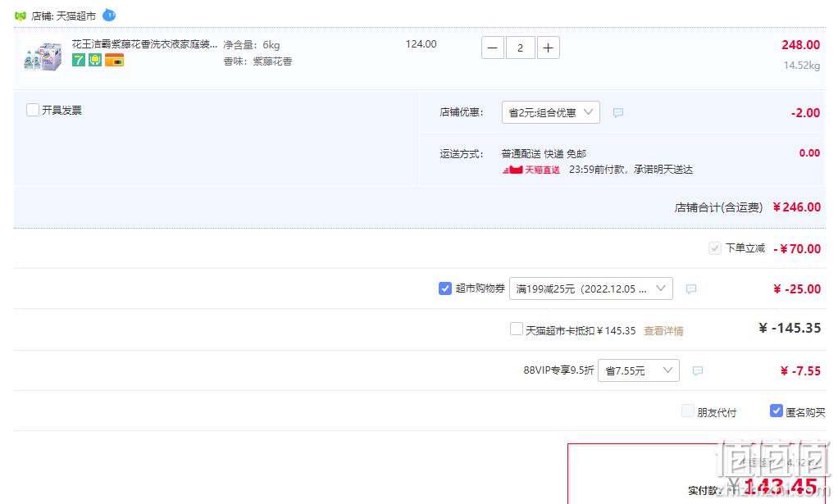This screenshot has height=504, width=838.
Task: Click the 香味: 紫藤花香 scent text
Action: click(x=257, y=61)
